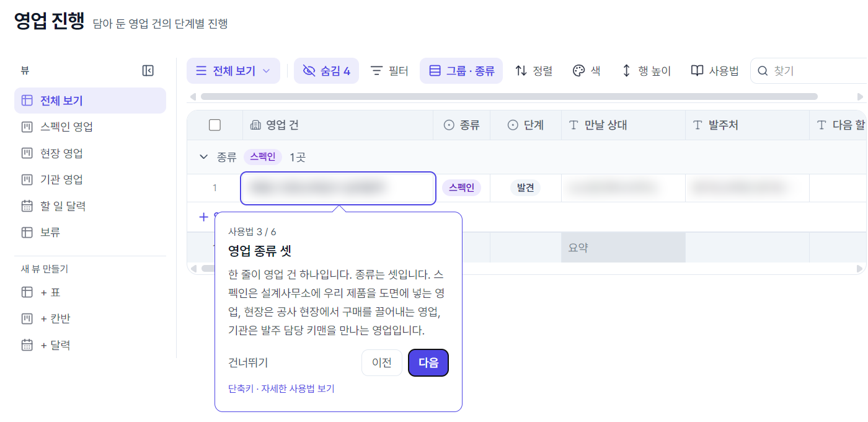Tick the select-all checkbox in header
The image size is (868, 422).
tap(215, 125)
